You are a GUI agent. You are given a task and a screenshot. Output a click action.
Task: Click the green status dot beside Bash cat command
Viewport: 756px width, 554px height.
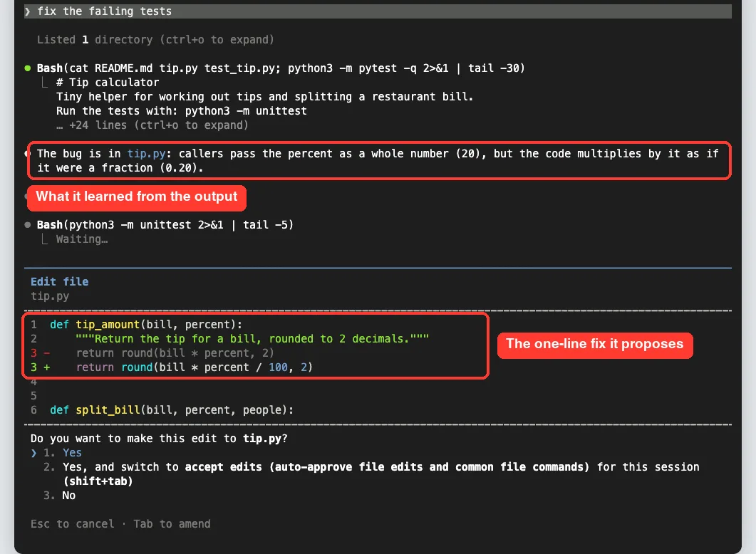pyautogui.click(x=28, y=68)
